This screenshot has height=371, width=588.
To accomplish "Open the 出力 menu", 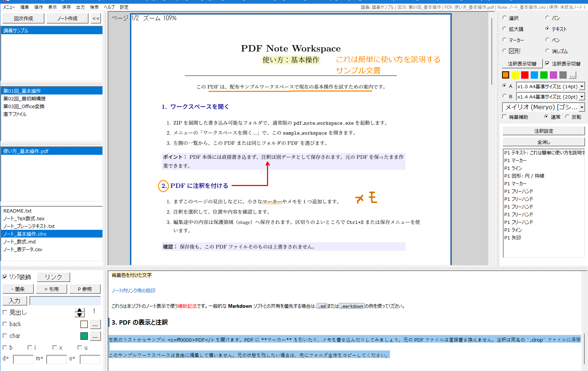I will (80, 7).
